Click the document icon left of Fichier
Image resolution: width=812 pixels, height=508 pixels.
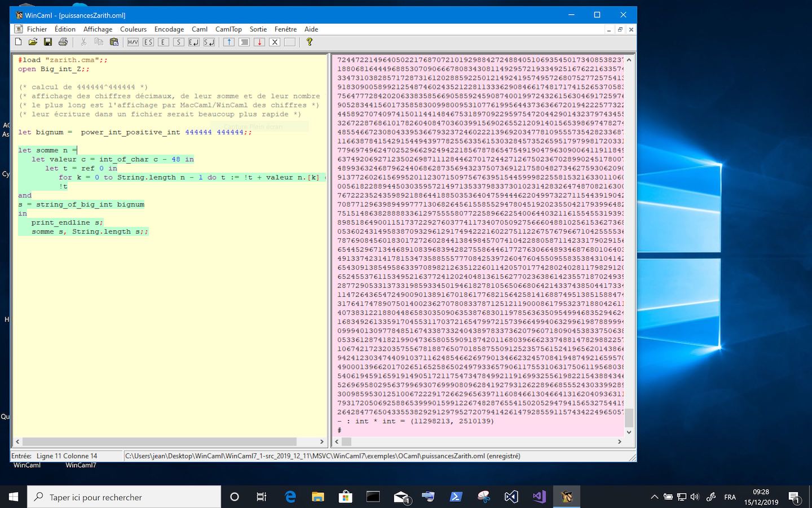[x=18, y=29]
